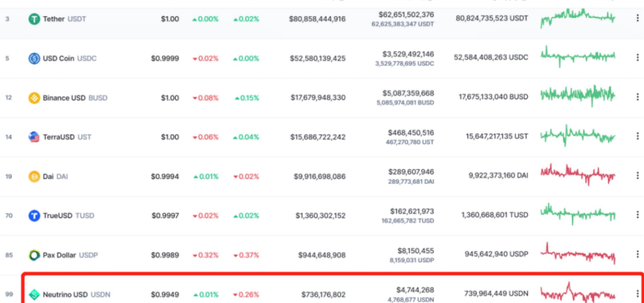
Task: Click Pax Dollar's price $0.9989
Action: pyautogui.click(x=165, y=255)
